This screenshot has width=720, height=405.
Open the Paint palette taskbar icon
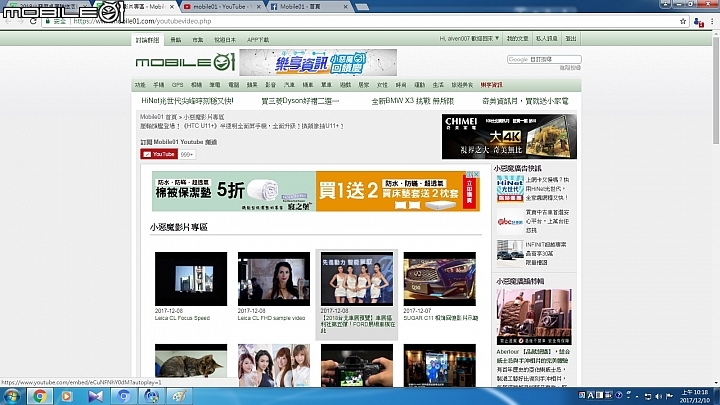(179, 396)
